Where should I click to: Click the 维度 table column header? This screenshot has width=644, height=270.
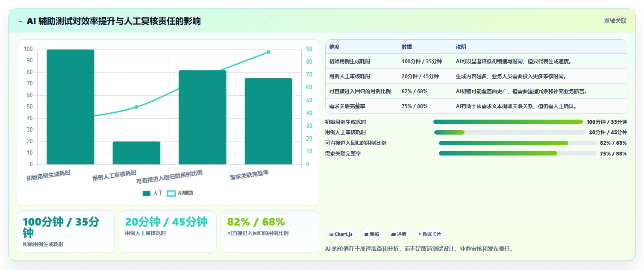click(x=335, y=47)
